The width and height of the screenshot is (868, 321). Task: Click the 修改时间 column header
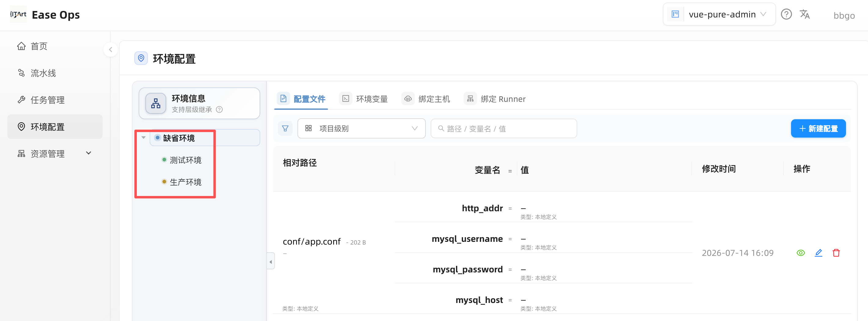(719, 169)
